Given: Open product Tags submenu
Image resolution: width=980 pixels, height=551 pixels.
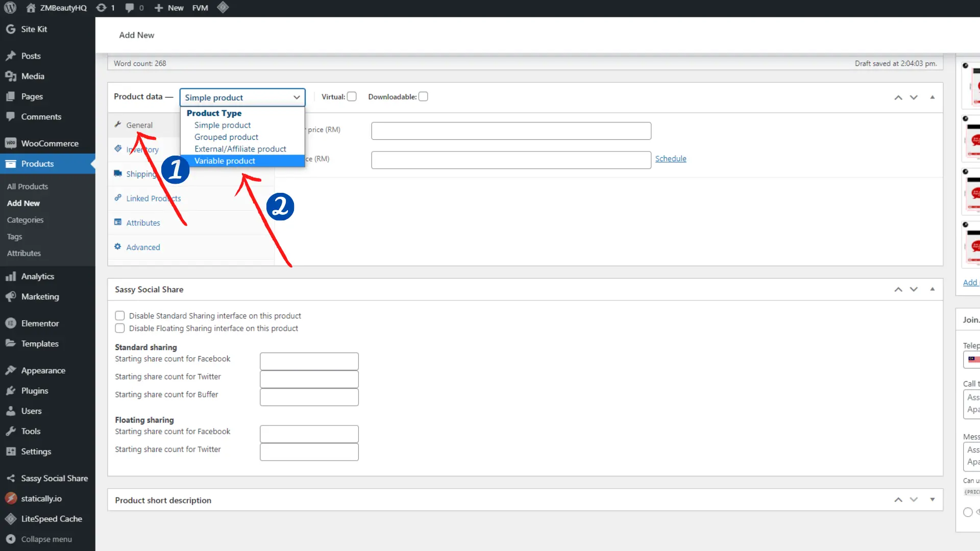Looking at the screenshot, I should coord(15,237).
